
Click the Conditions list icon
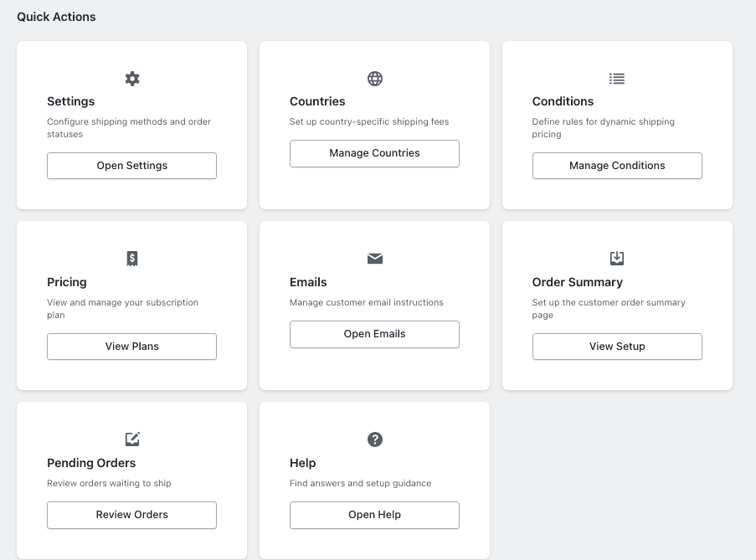[617, 79]
